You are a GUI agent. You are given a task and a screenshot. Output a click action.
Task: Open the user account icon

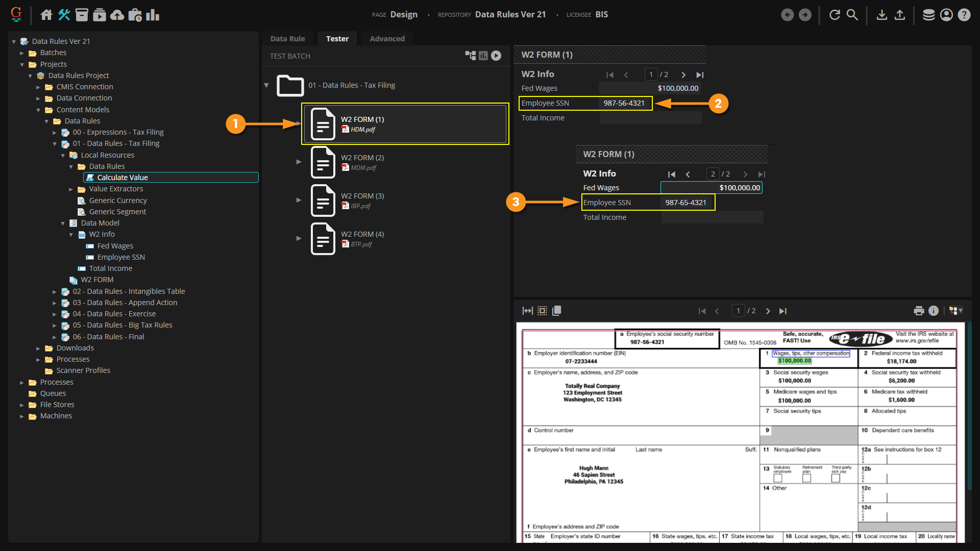(946, 15)
